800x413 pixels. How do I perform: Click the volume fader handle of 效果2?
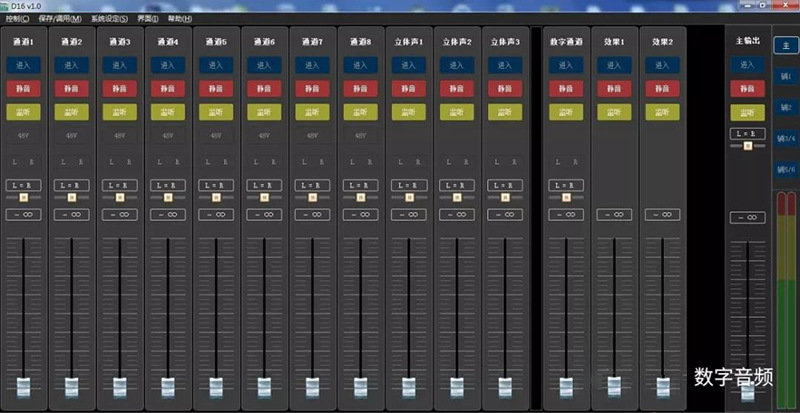point(662,388)
